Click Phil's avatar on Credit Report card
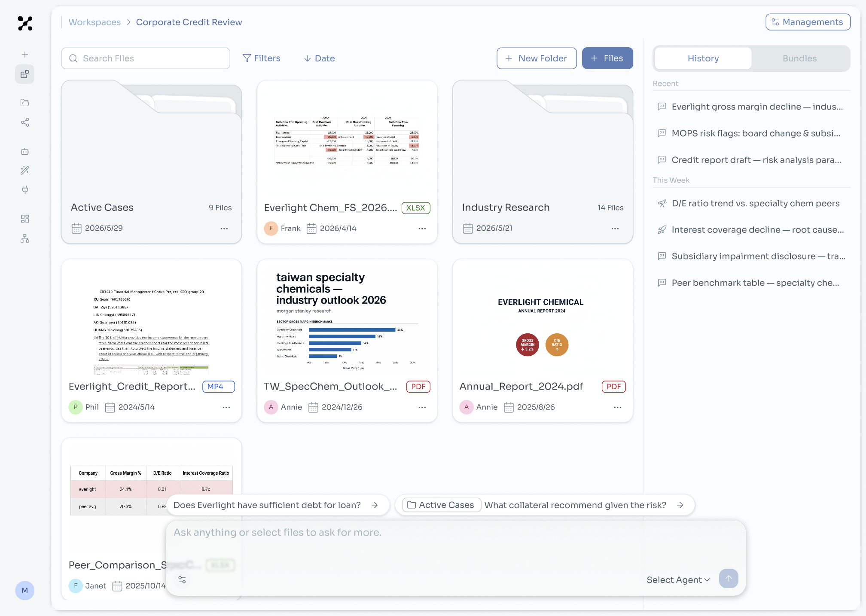 pos(76,407)
